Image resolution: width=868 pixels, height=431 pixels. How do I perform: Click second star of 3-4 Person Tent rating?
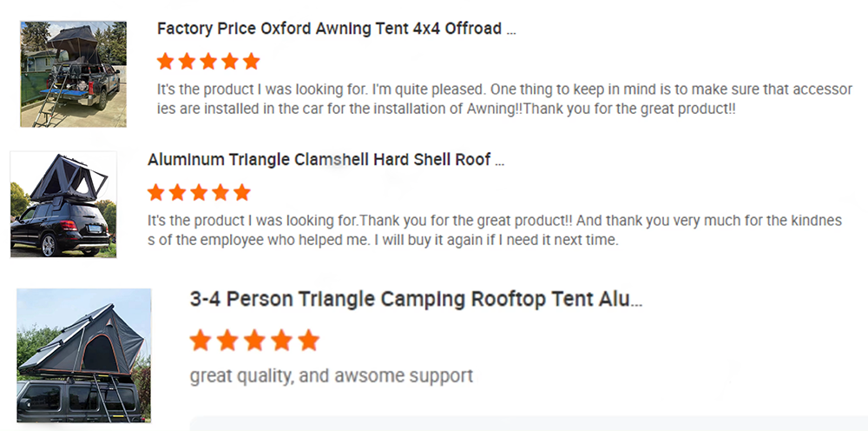(x=227, y=340)
